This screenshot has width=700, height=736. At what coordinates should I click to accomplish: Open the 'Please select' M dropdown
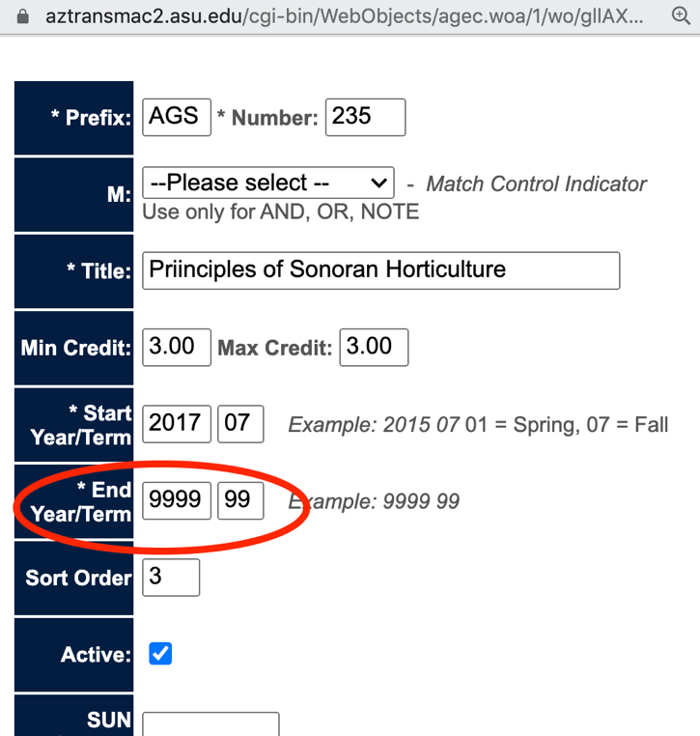tap(267, 183)
